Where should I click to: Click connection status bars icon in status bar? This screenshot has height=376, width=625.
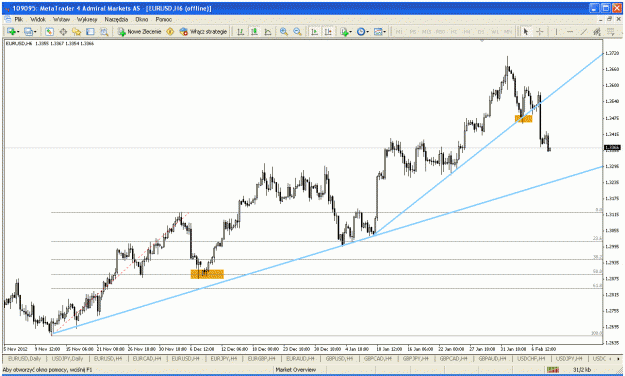[x=553, y=370]
